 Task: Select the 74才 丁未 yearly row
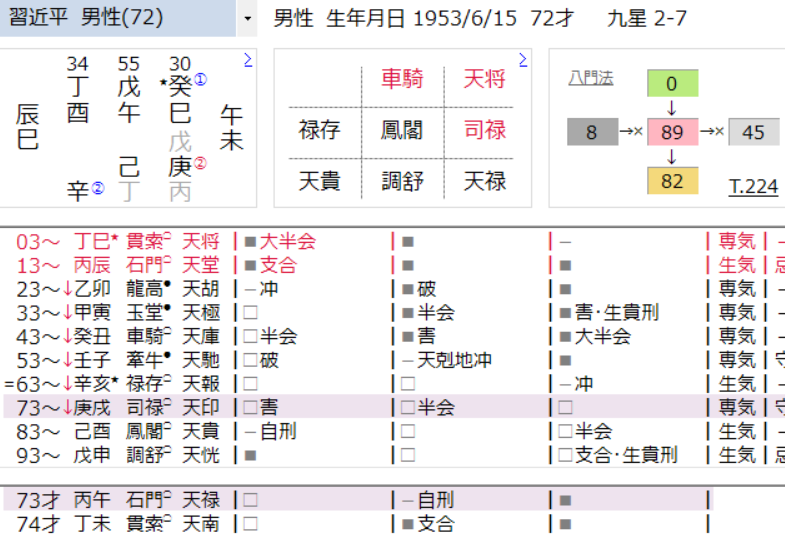pos(358,523)
